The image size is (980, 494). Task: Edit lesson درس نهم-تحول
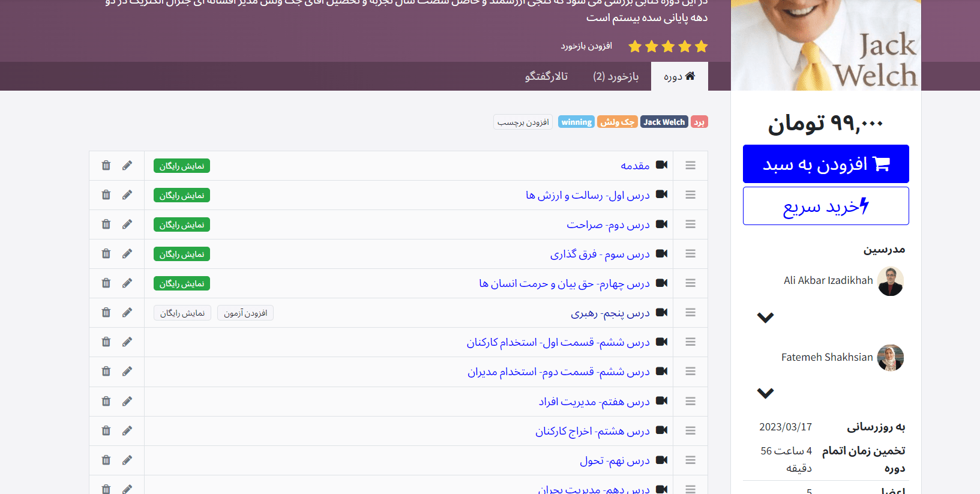point(127,460)
